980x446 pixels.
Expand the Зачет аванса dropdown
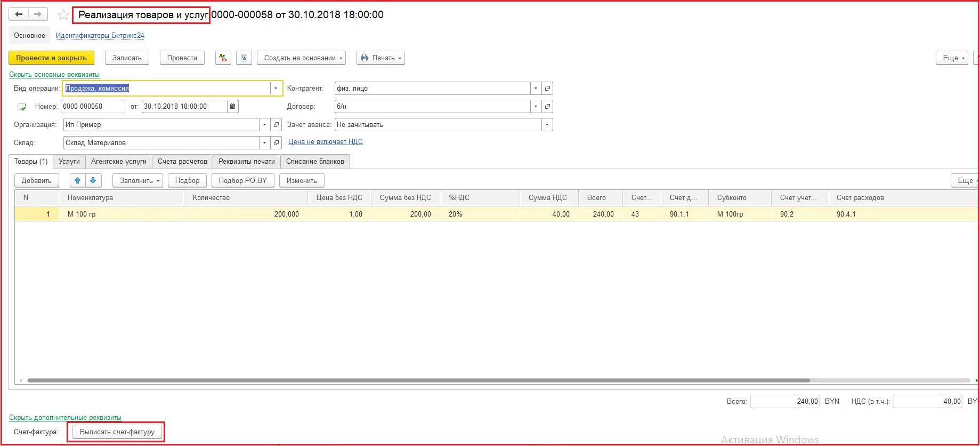pos(547,125)
